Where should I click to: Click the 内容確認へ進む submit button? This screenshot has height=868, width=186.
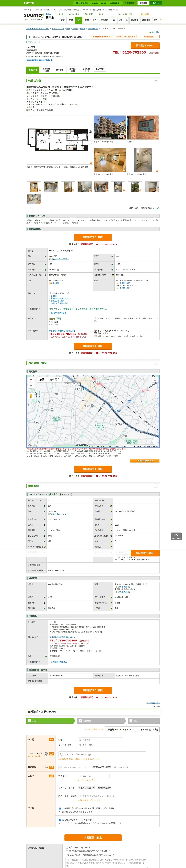93,838
